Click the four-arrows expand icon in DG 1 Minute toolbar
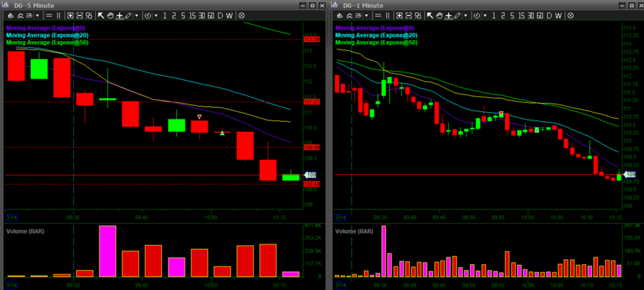This screenshot has height=290, width=644. [x=399, y=15]
